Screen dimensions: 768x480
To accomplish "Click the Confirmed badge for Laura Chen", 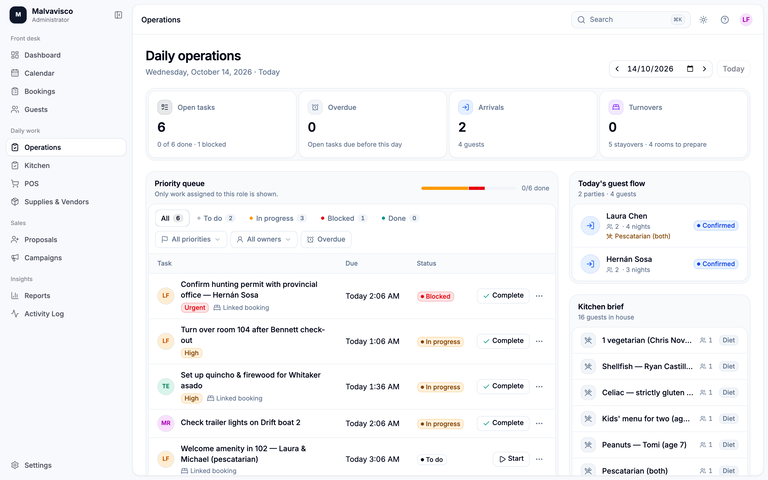I will (716, 225).
